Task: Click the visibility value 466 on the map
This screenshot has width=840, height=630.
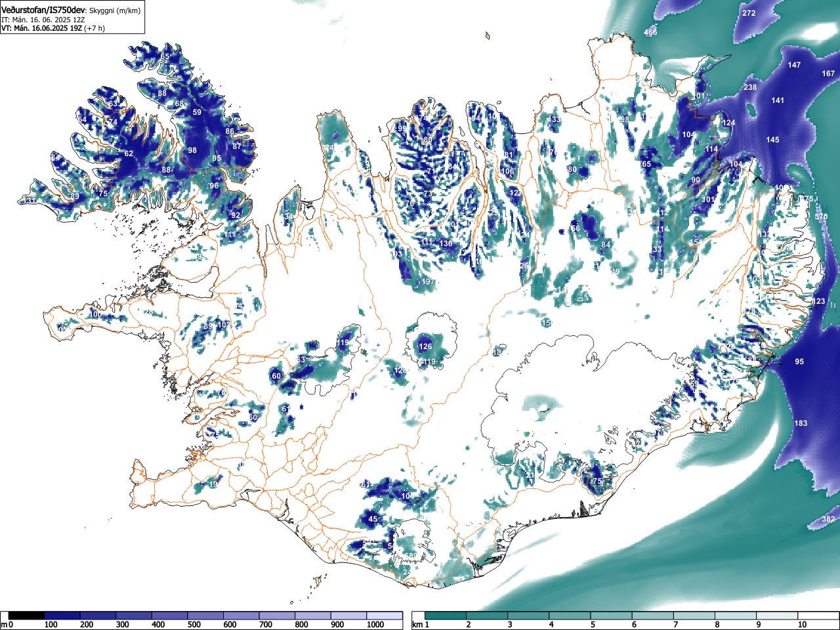Action: pos(650,32)
